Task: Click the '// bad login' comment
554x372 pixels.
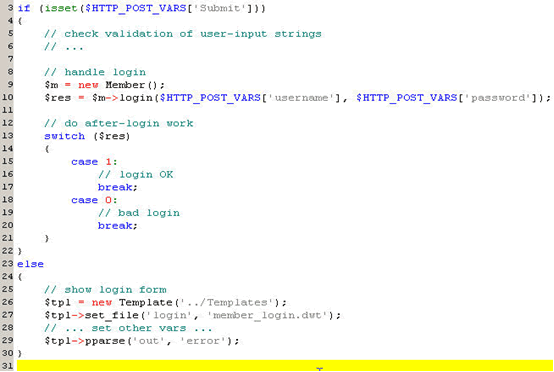Action: click(139, 213)
